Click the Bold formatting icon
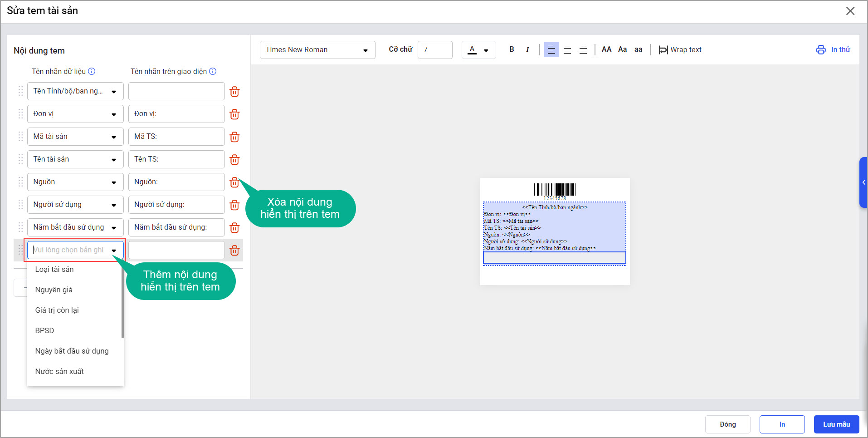This screenshot has height=438, width=868. coord(512,49)
